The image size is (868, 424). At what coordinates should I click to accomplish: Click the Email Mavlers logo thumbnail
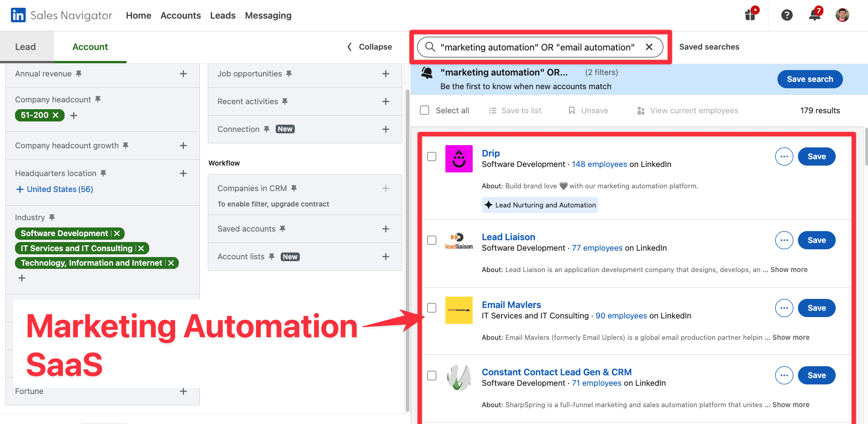(x=459, y=310)
